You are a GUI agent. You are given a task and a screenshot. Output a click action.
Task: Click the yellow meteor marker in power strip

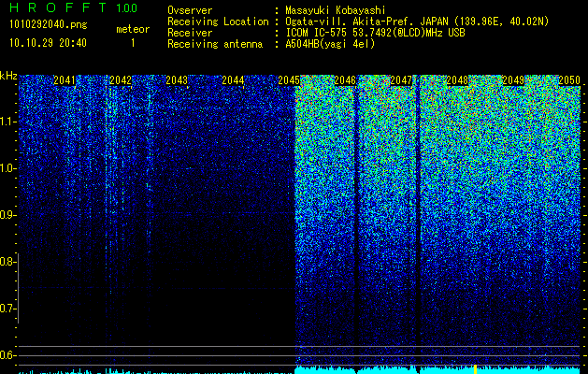click(475, 369)
